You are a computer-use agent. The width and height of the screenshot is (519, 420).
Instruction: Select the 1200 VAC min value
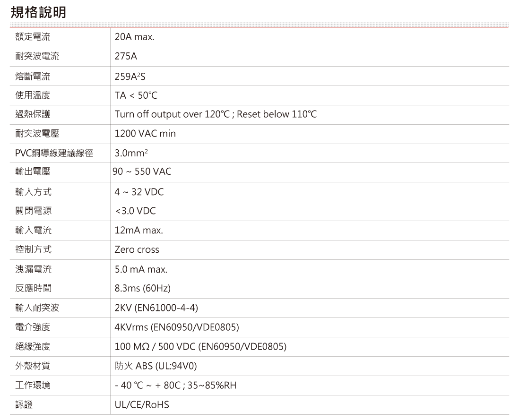click(145, 134)
